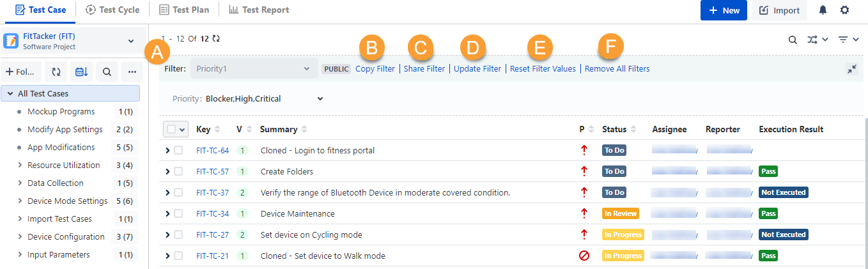The width and height of the screenshot is (868, 269).
Task: Sort by Version column arrows
Action: 249,129
